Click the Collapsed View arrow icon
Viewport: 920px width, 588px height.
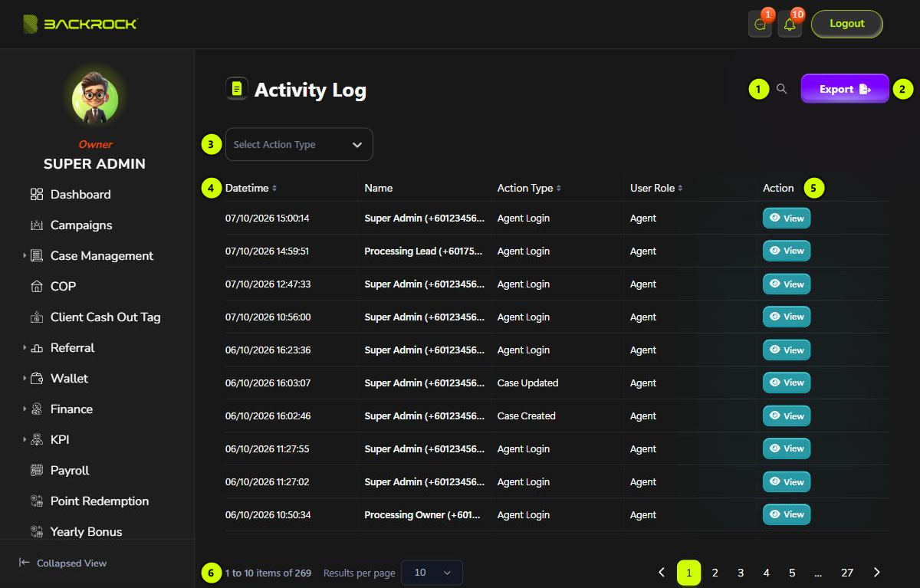tap(25, 563)
